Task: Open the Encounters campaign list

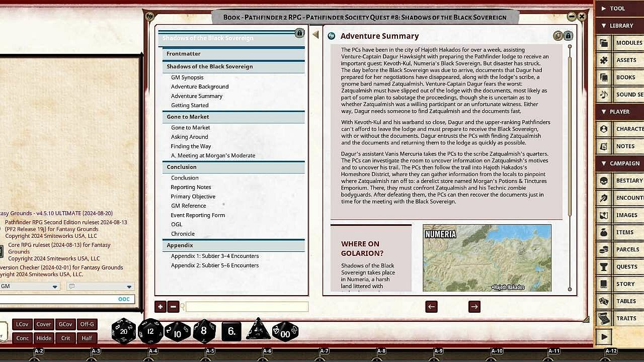Action: click(620, 198)
